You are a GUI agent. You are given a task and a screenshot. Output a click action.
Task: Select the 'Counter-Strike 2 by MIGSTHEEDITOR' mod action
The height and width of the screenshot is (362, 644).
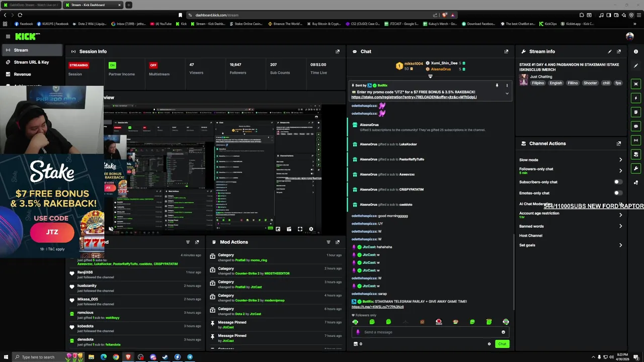tap(275, 270)
